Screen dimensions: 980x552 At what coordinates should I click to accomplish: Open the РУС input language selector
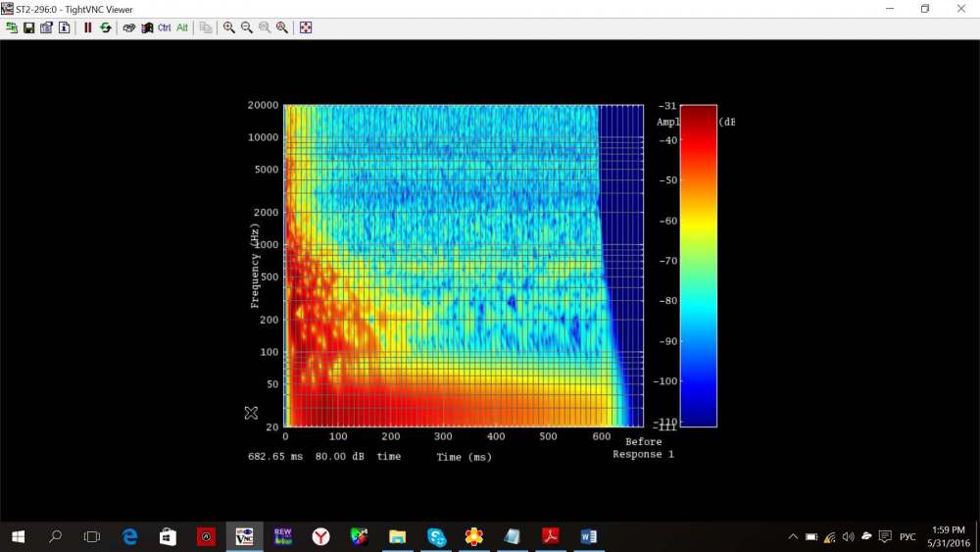coord(907,537)
